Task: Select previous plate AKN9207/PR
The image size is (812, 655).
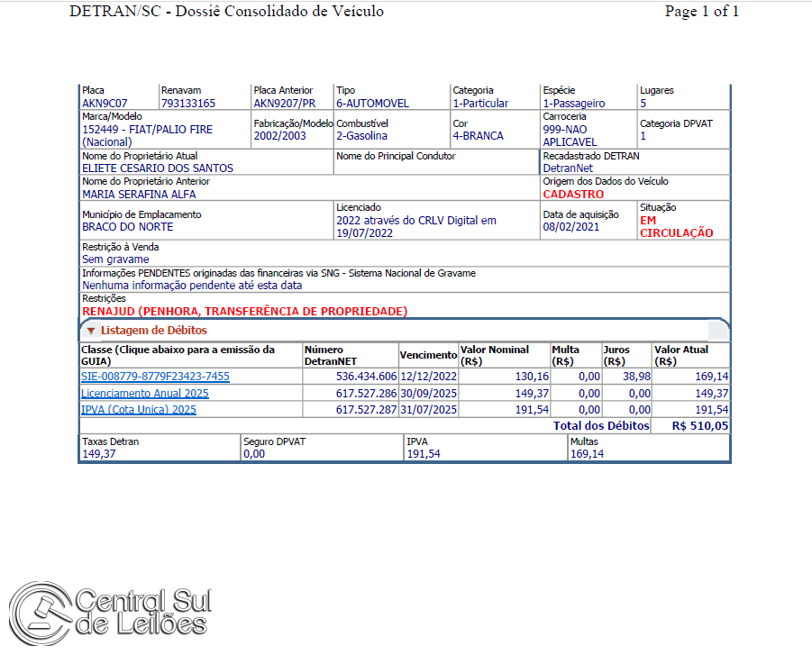Action: pos(284,103)
